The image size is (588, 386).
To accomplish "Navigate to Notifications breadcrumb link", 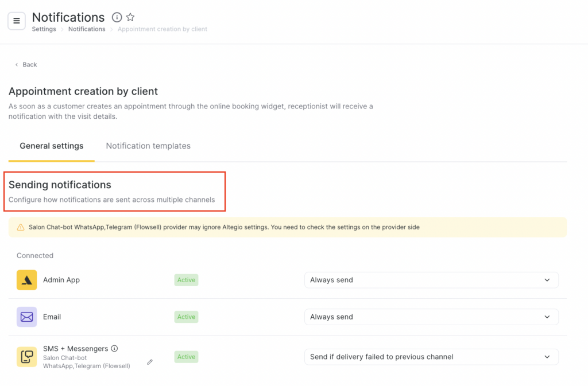I will point(87,29).
